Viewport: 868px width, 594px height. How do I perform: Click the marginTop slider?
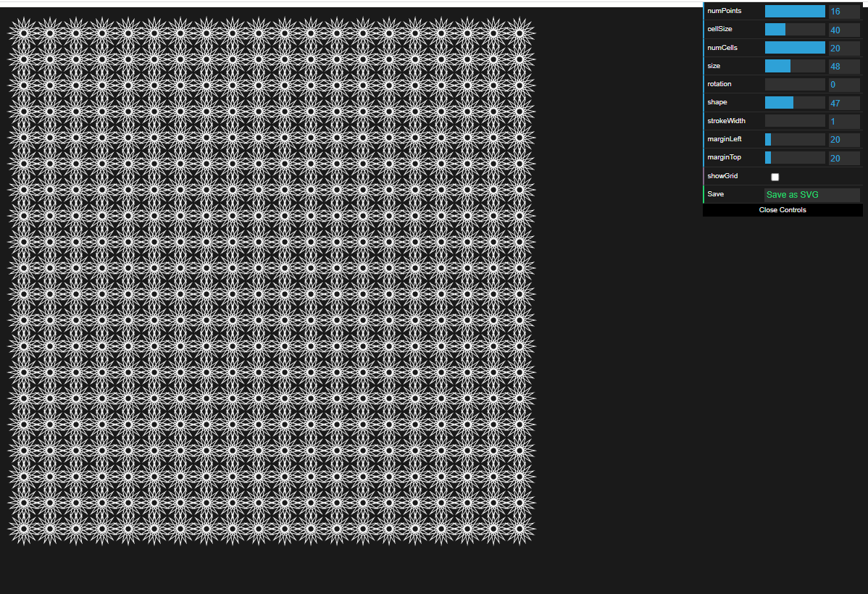point(794,158)
